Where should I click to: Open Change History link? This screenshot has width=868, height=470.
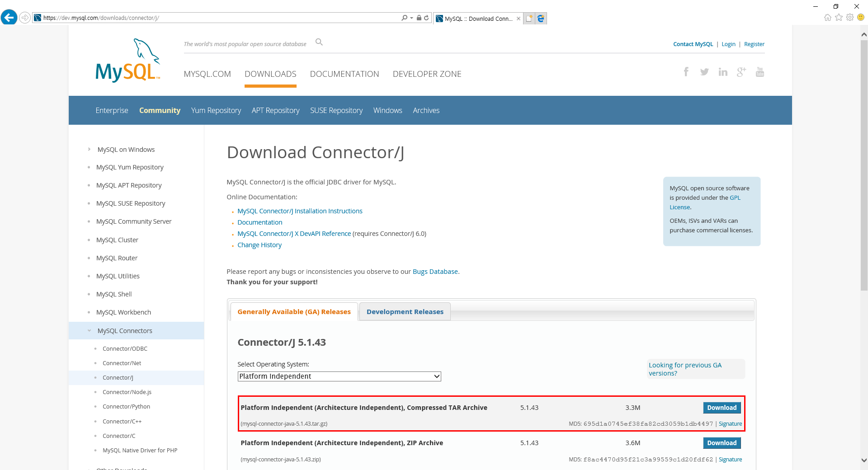pyautogui.click(x=259, y=245)
